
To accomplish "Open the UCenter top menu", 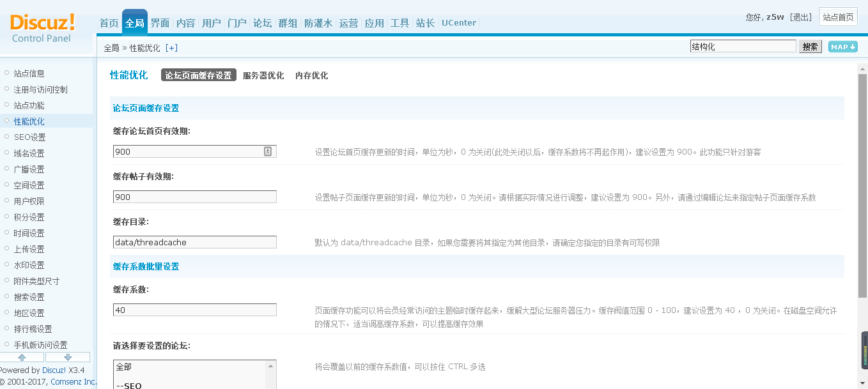I will (x=458, y=23).
